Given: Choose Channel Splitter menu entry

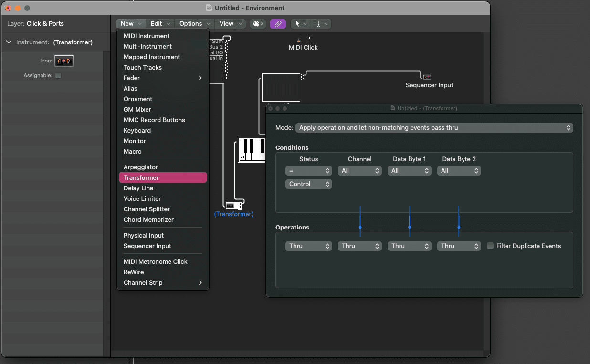Looking at the screenshot, I should pos(163,209).
